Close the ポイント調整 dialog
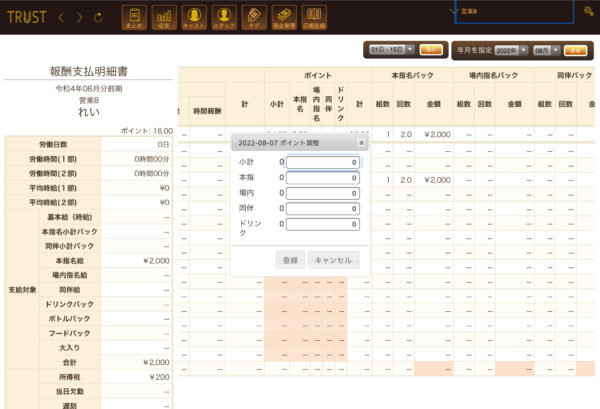This screenshot has width=600, height=409. click(361, 143)
